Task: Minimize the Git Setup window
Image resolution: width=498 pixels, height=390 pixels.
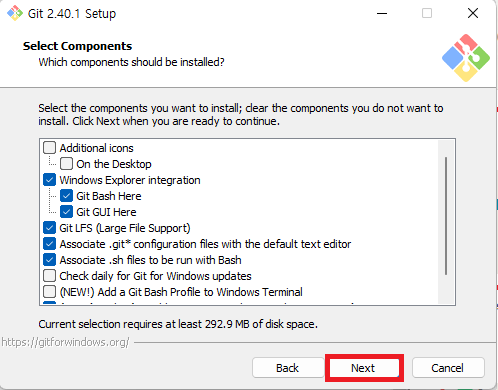Action: tap(382, 13)
